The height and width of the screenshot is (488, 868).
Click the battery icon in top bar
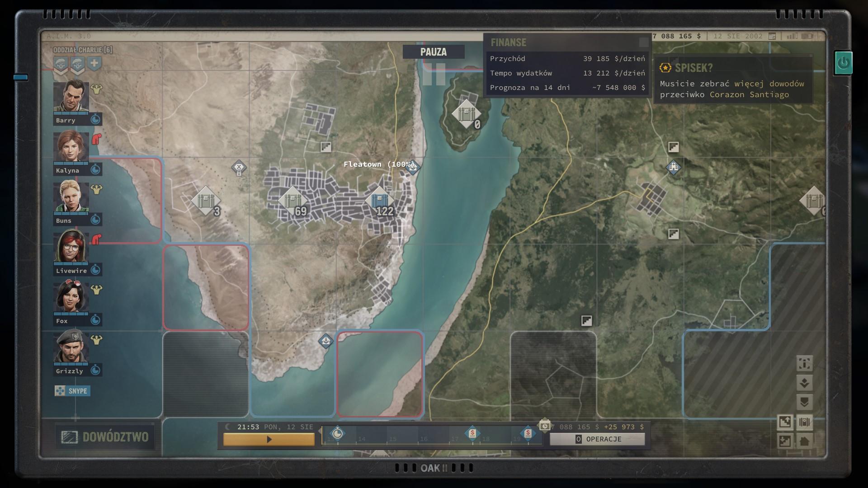[807, 36]
